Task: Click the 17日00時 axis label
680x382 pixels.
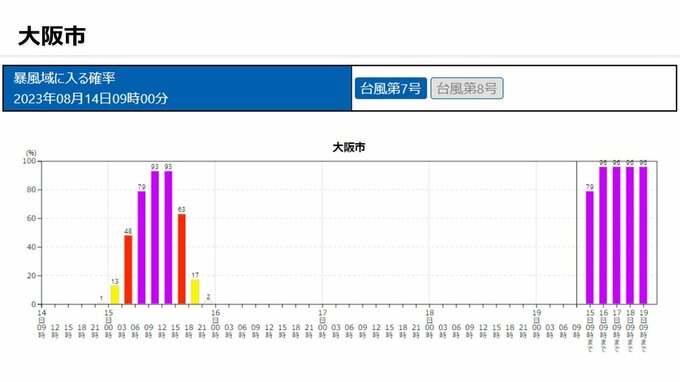Action: point(323,323)
